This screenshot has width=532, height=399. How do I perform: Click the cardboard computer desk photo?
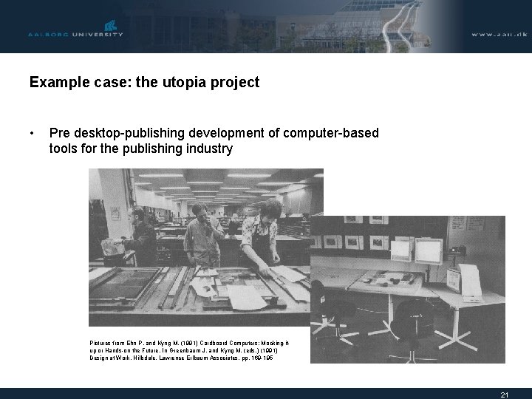pyautogui.click(x=408, y=290)
